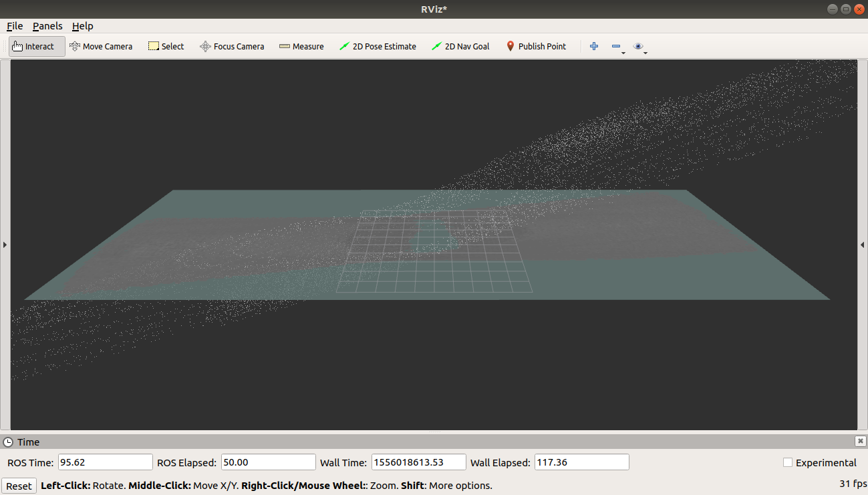Click the clock icon in the Time panel

click(8, 442)
